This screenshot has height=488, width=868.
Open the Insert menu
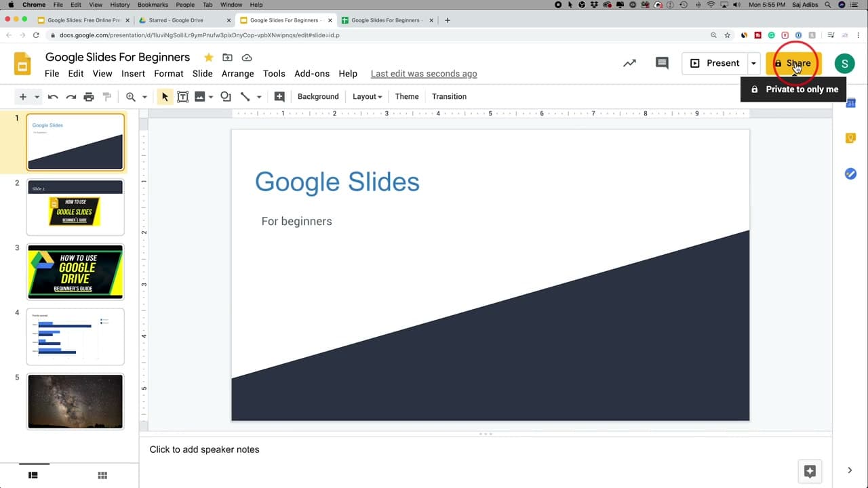coord(134,73)
